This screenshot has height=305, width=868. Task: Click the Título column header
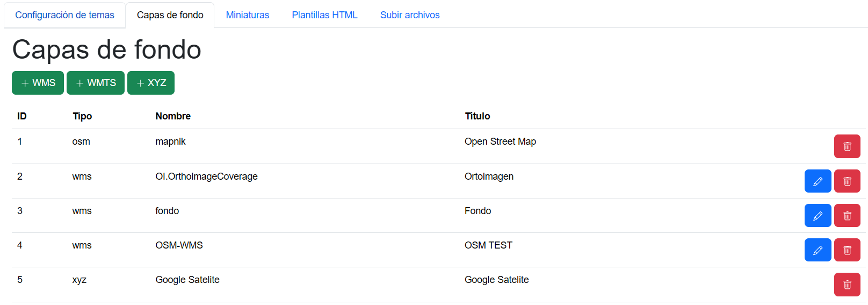tap(478, 116)
